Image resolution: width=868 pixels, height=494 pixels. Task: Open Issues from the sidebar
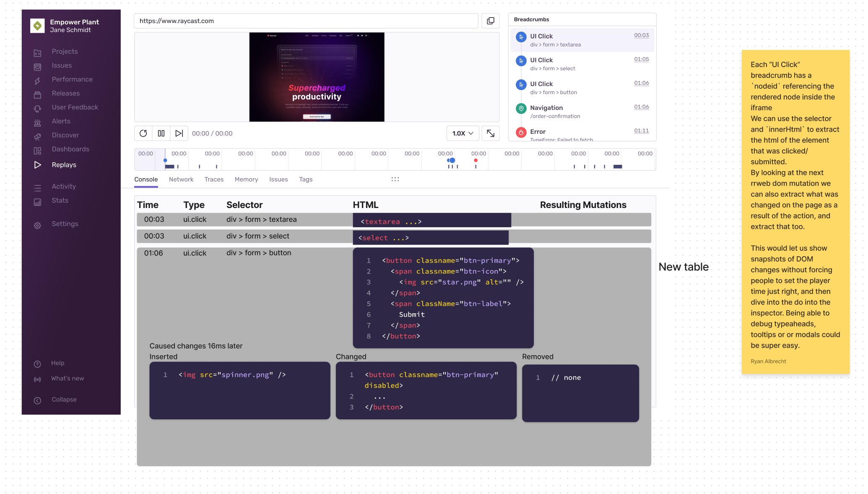(x=62, y=65)
